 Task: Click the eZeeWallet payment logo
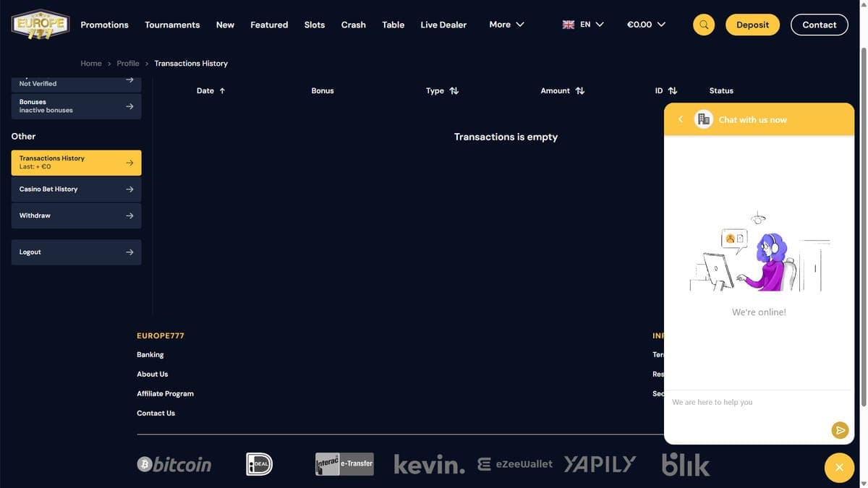coord(515,464)
